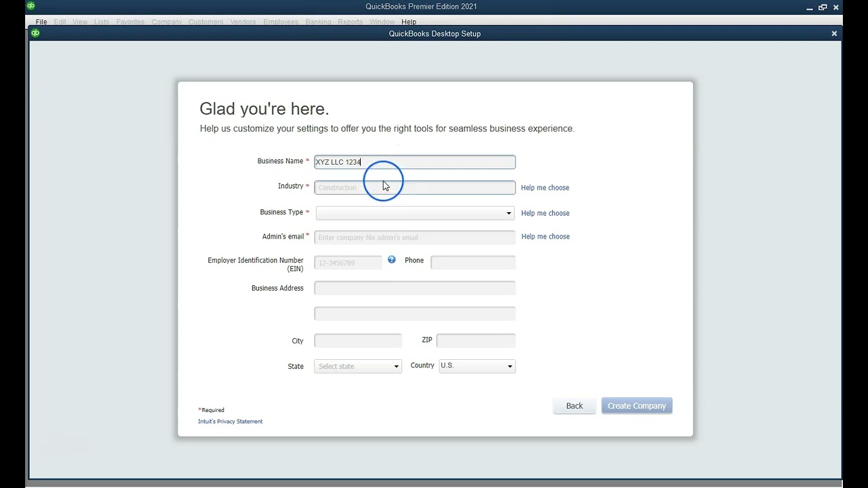868x488 pixels.
Task: Click the City input field
Action: coord(358,340)
